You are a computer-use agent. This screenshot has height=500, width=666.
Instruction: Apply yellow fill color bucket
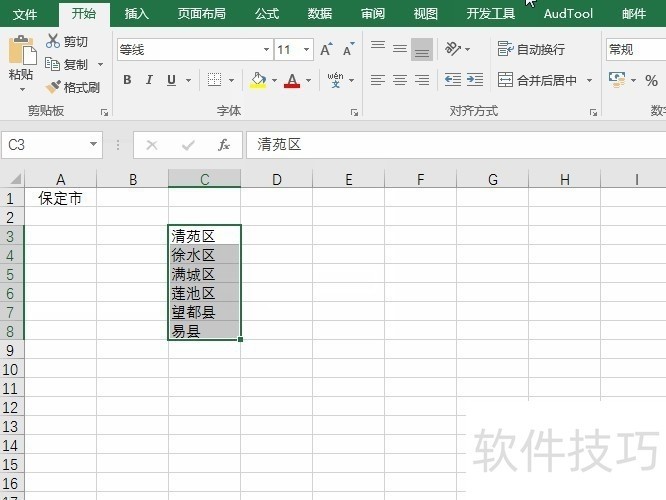[x=258, y=80]
